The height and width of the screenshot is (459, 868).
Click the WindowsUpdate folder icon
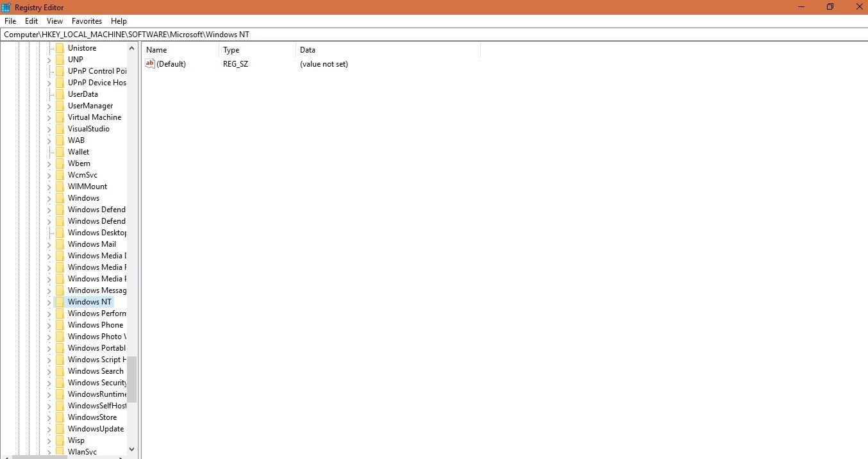[60, 429]
